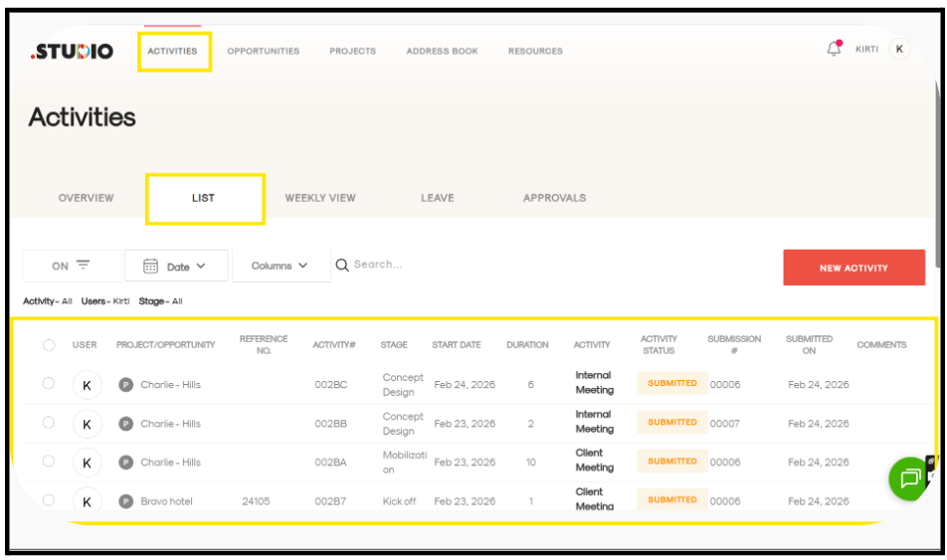947x560 pixels.
Task: Expand the Columns dropdown
Action: coord(280,266)
